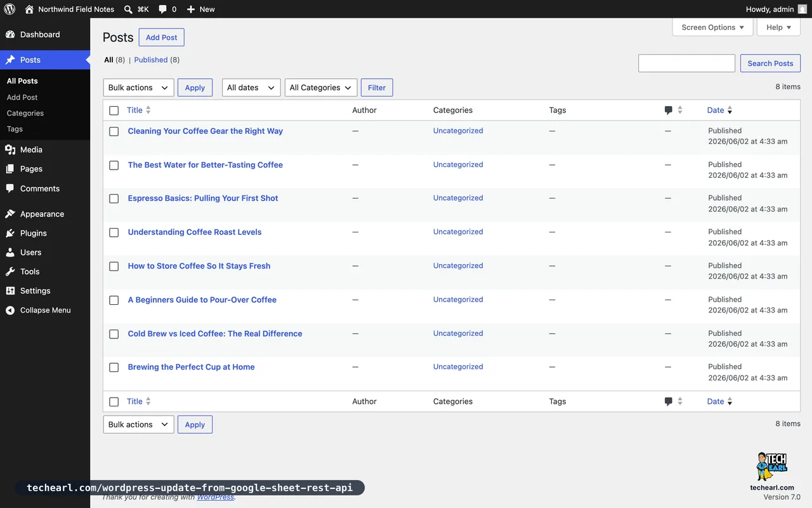Open the Howdy, admin account menu

click(x=776, y=9)
